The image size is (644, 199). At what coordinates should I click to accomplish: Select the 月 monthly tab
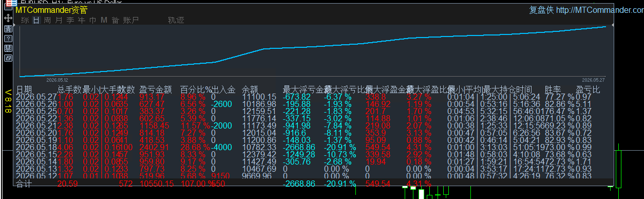tap(59, 21)
